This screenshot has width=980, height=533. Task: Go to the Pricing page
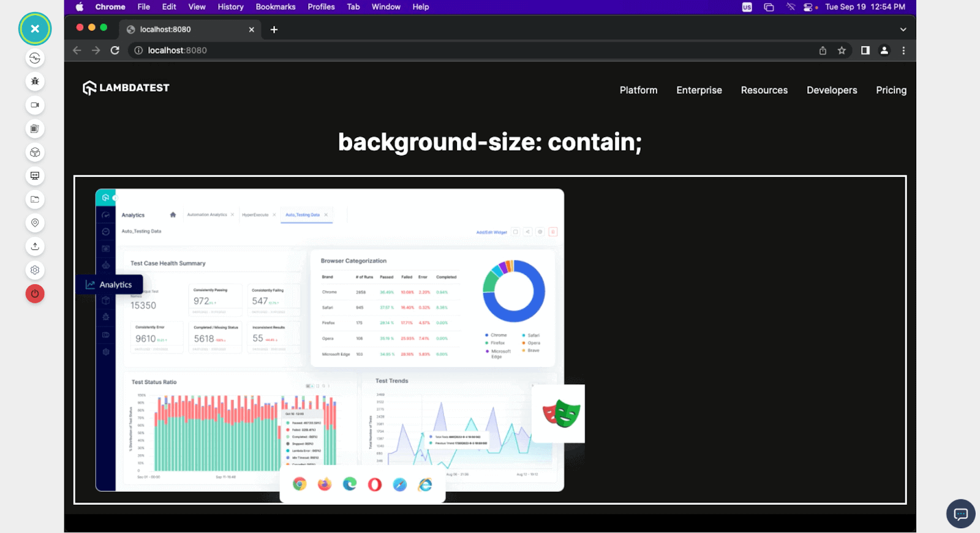pyautogui.click(x=891, y=90)
